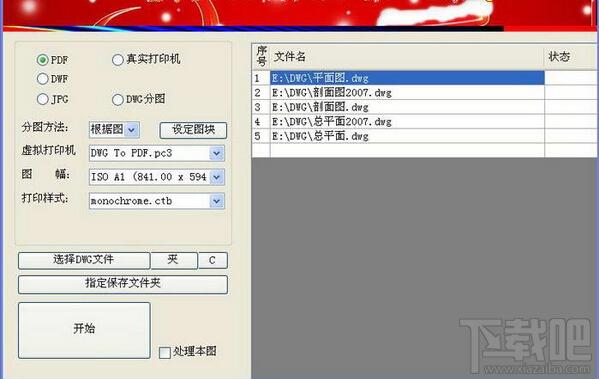Viewport: 599px width, 379px height.
Task: Click row number 3 cell
Action: (261, 107)
